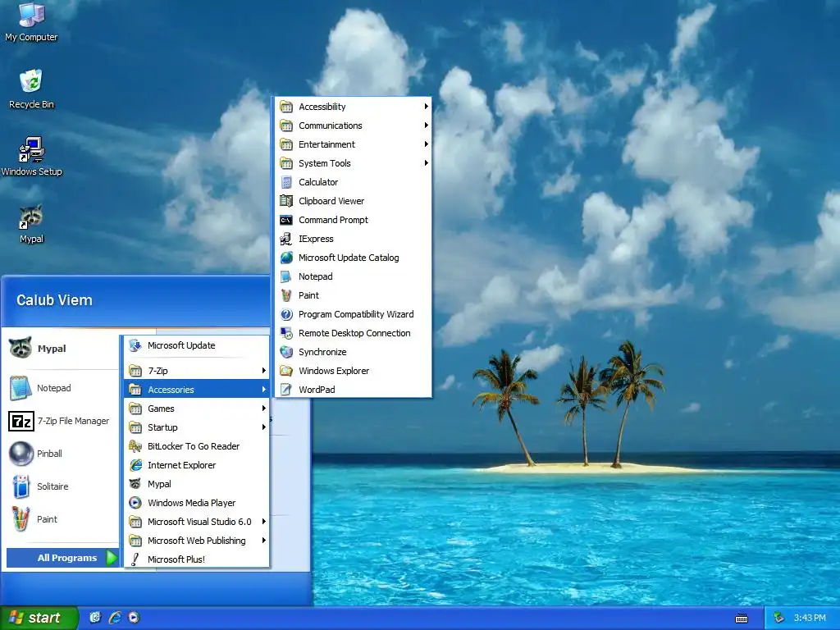Click the Pinball ball icon
Viewport: 840px width, 630px height.
pos(21,454)
